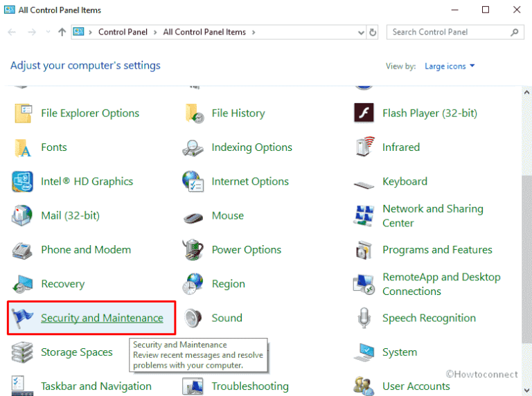532x396 pixels.
Task: Open the File Explorer Options icon
Action: [x=23, y=114]
